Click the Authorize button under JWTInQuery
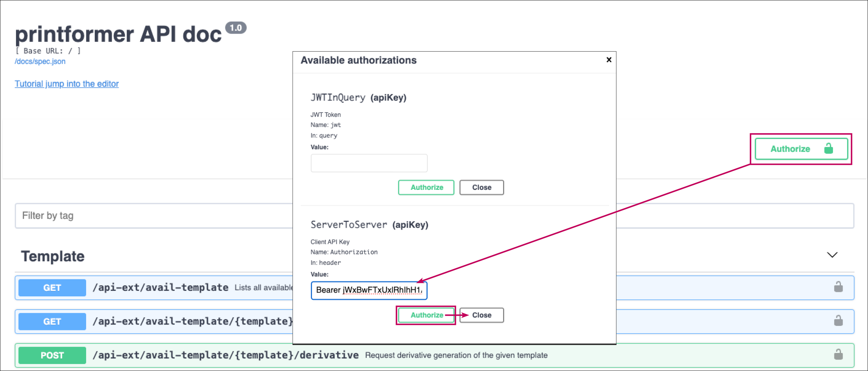 [x=426, y=187]
